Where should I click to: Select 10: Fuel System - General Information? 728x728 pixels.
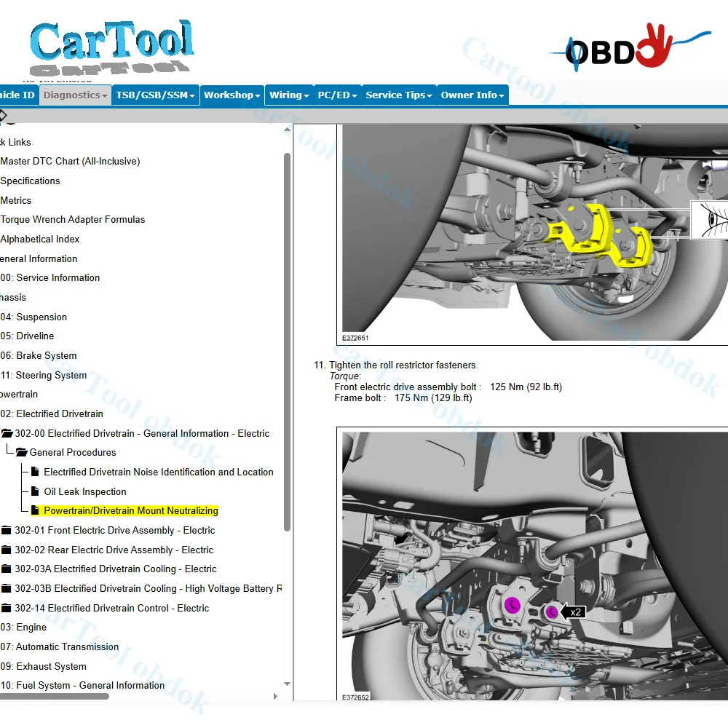83,686
